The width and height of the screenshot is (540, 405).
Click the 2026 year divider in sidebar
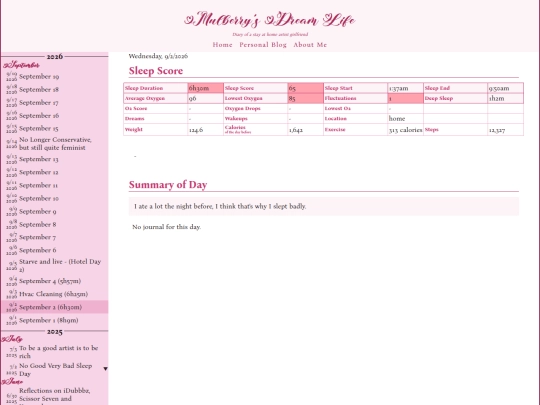[x=54, y=56]
